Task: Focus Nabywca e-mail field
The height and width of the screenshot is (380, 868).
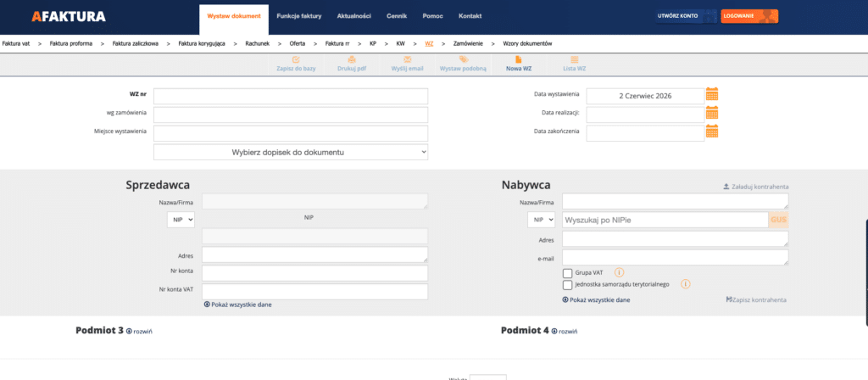Action: click(x=676, y=258)
